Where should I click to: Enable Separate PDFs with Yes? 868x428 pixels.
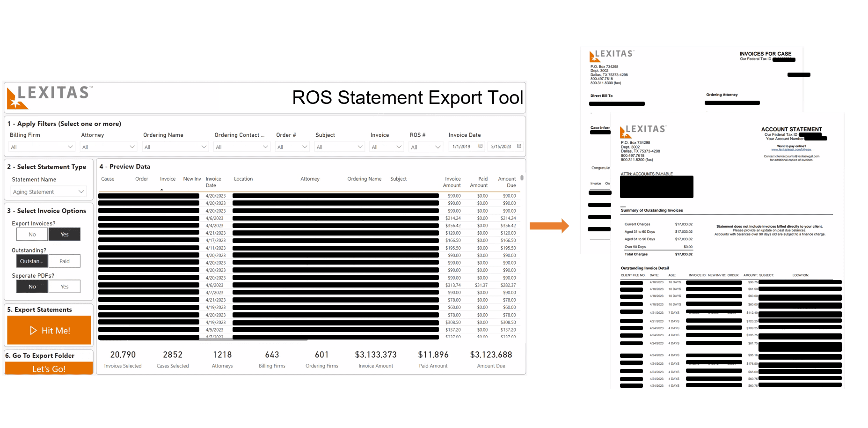pos(64,286)
